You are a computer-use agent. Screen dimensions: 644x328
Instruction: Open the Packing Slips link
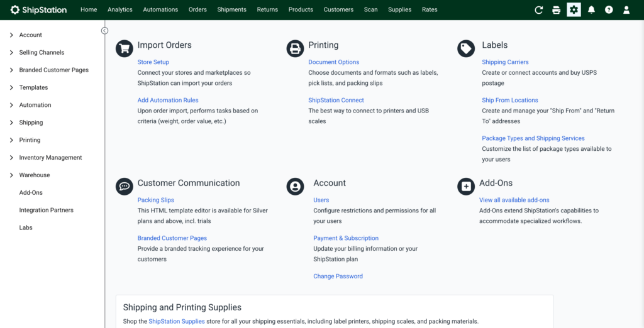click(156, 200)
